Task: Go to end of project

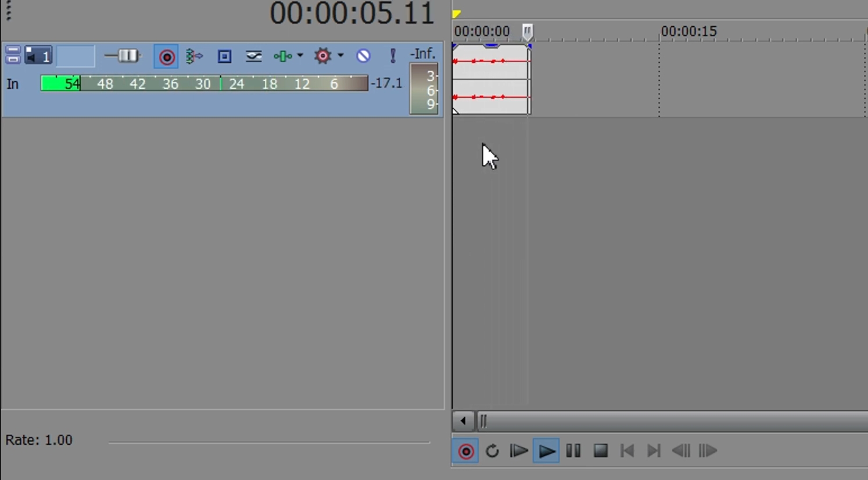Action: [654, 451]
